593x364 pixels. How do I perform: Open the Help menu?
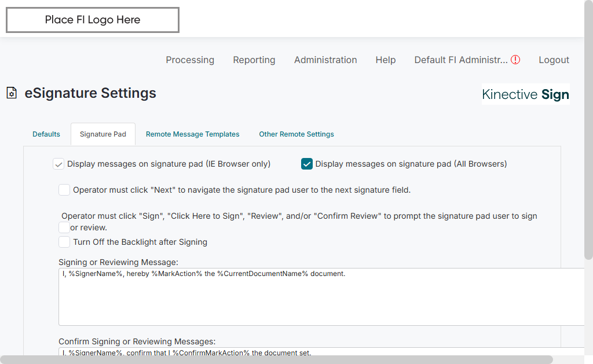pos(386,60)
